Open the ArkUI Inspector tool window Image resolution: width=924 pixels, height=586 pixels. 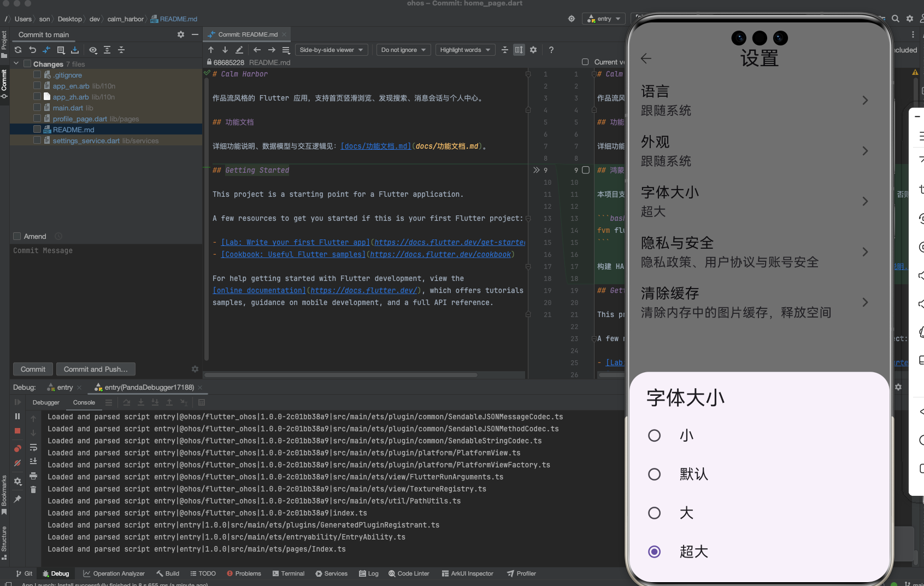[x=468, y=573]
